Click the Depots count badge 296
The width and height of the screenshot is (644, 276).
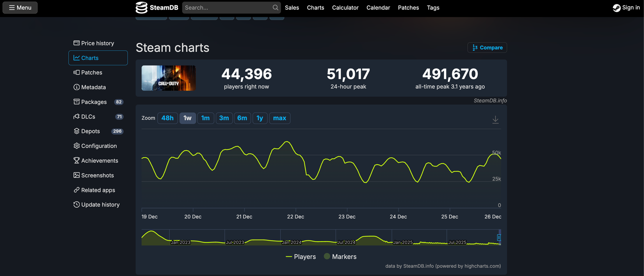pyautogui.click(x=117, y=131)
